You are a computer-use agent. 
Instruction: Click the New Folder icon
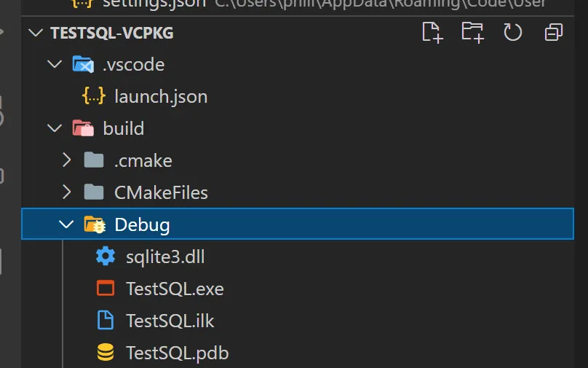click(x=472, y=33)
